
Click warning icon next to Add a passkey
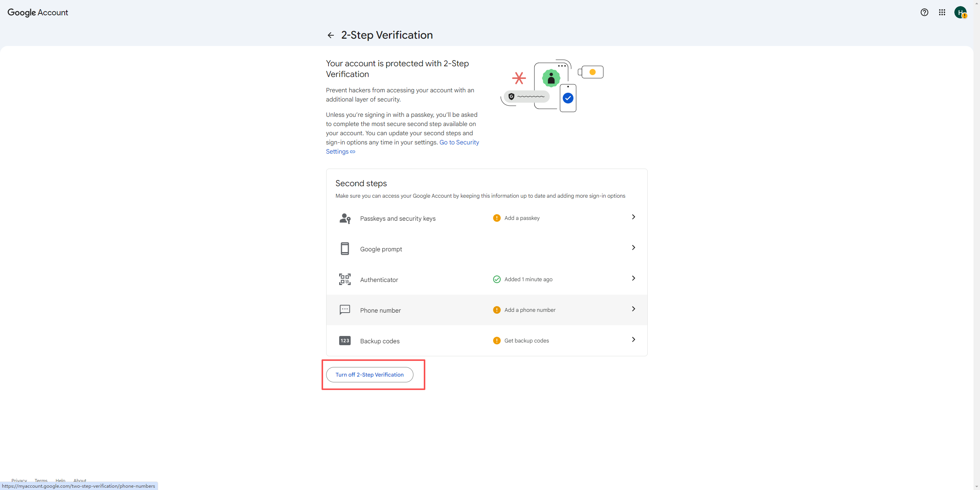(x=497, y=218)
